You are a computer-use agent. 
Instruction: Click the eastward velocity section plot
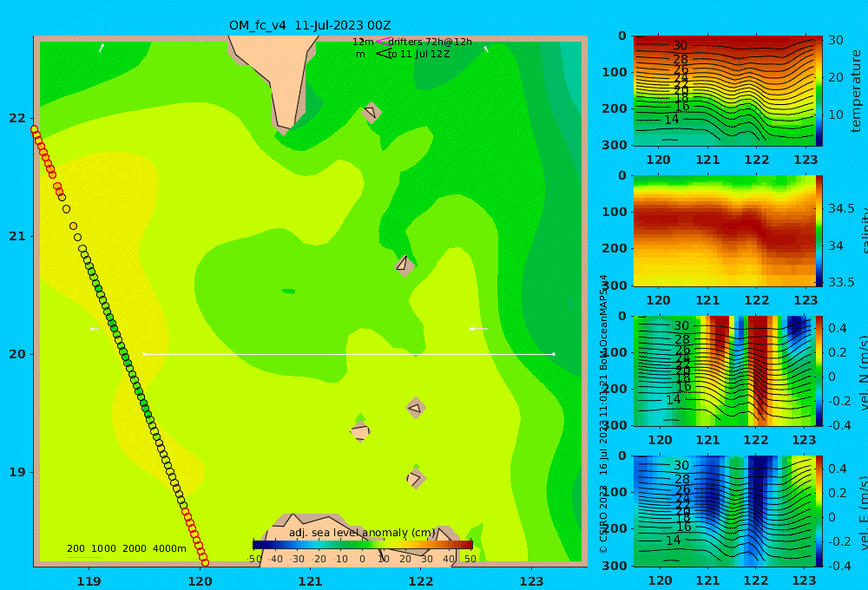click(724, 511)
